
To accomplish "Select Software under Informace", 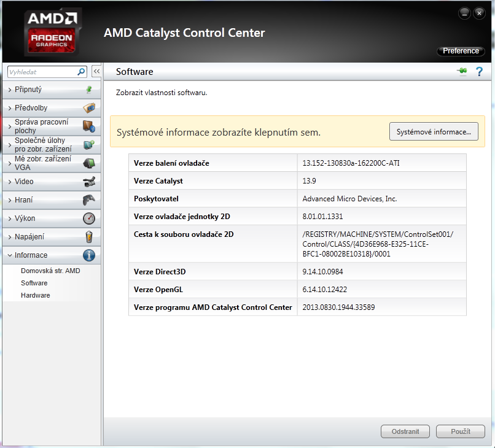I will pyautogui.click(x=34, y=283).
